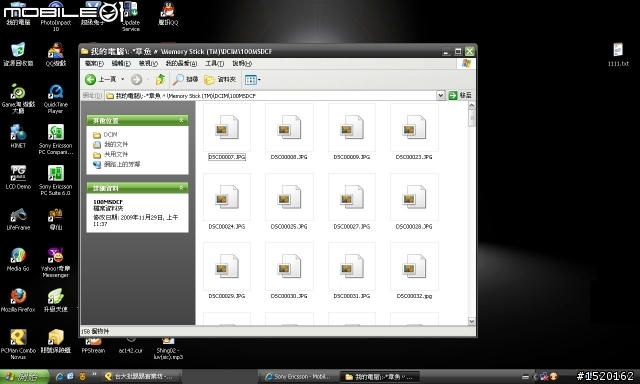Select file DSC00024.JPG
The height and width of the screenshot is (384, 640).
(x=227, y=202)
